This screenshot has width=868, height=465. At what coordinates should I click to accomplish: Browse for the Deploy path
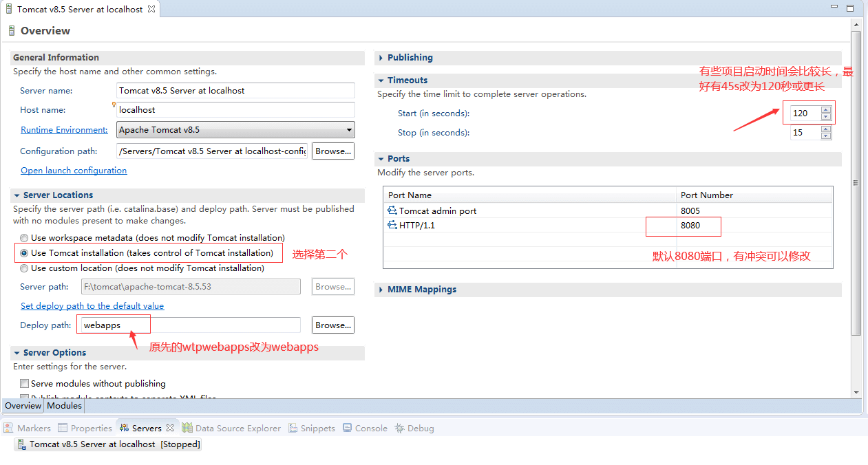[333, 325]
